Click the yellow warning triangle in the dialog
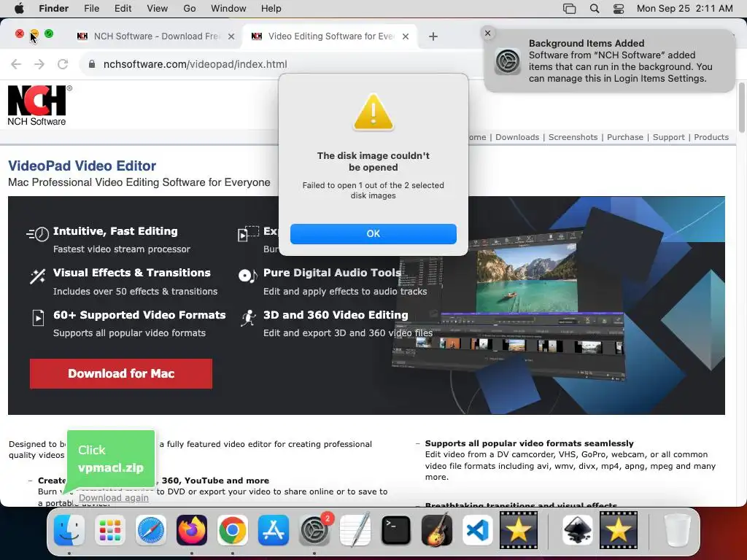The height and width of the screenshot is (560, 747). (x=373, y=112)
